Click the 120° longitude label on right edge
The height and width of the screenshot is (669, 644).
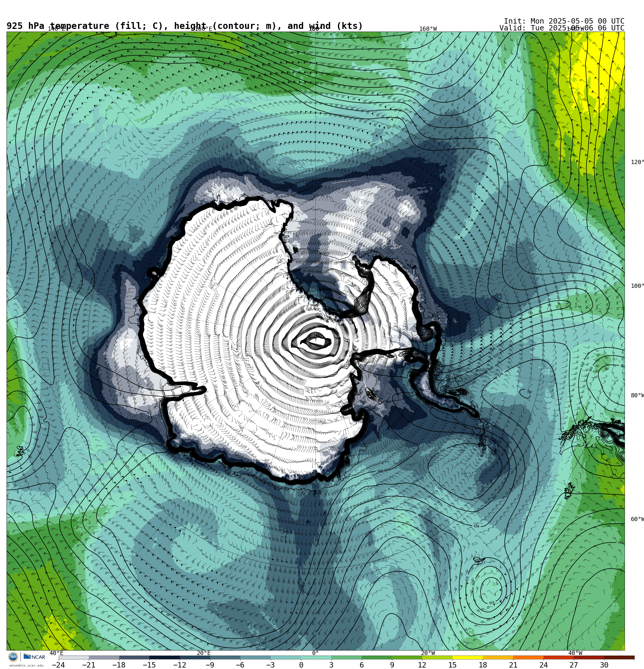pyautogui.click(x=637, y=162)
